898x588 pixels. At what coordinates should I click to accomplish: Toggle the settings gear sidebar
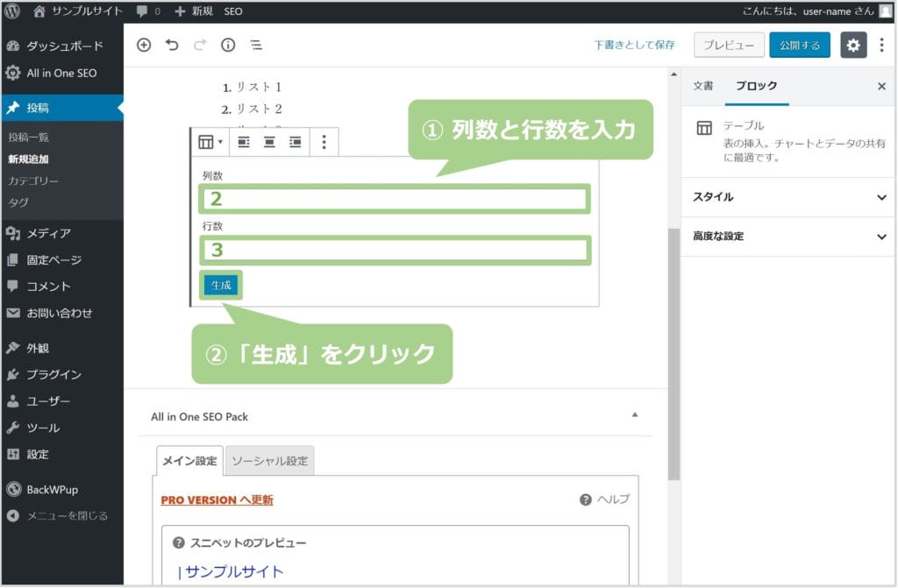coord(853,46)
